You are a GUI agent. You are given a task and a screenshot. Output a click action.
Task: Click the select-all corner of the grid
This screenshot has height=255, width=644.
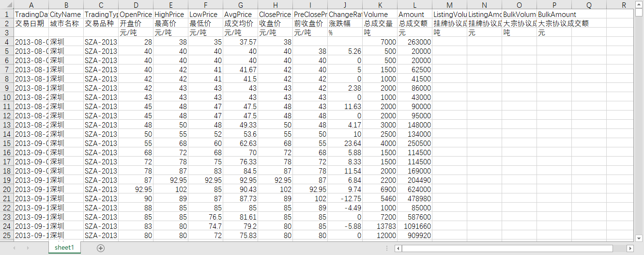(7, 5)
